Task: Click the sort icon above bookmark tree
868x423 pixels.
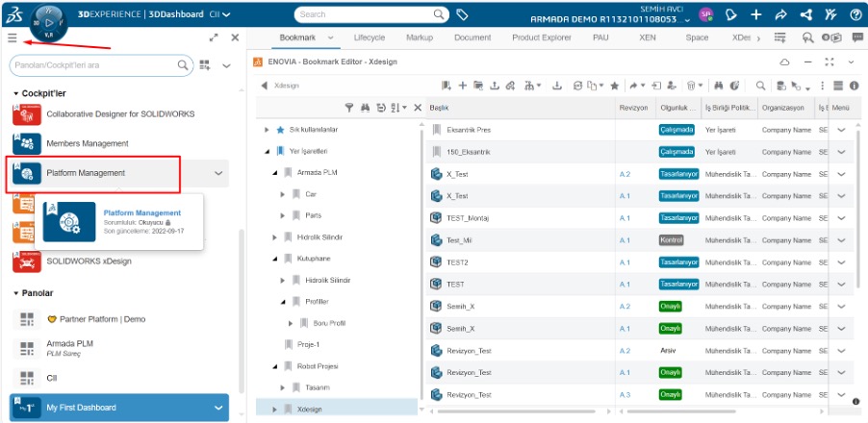Action: (396, 108)
